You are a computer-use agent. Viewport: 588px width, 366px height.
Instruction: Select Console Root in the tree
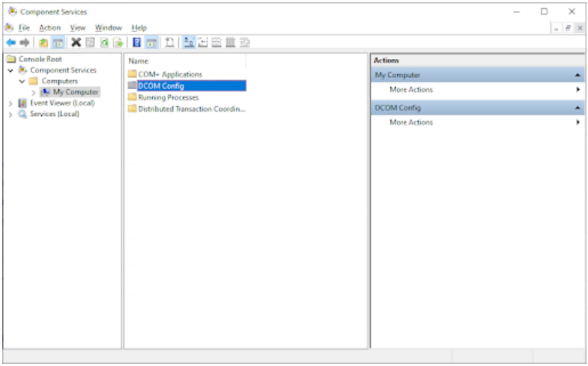coord(40,59)
